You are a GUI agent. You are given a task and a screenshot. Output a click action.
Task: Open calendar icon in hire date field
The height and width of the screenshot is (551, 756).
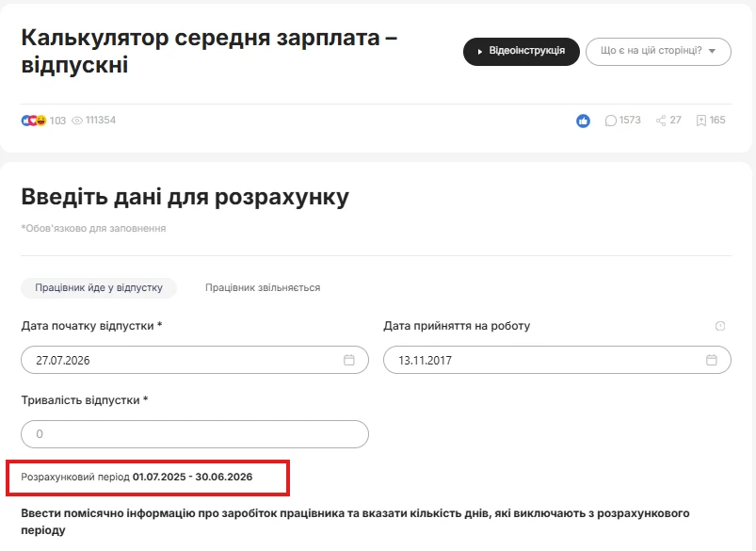click(712, 360)
